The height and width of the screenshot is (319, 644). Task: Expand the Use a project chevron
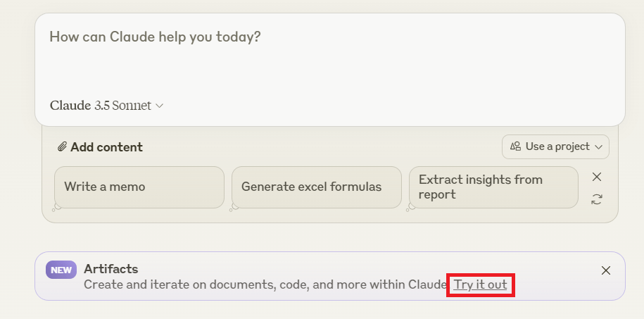click(598, 146)
